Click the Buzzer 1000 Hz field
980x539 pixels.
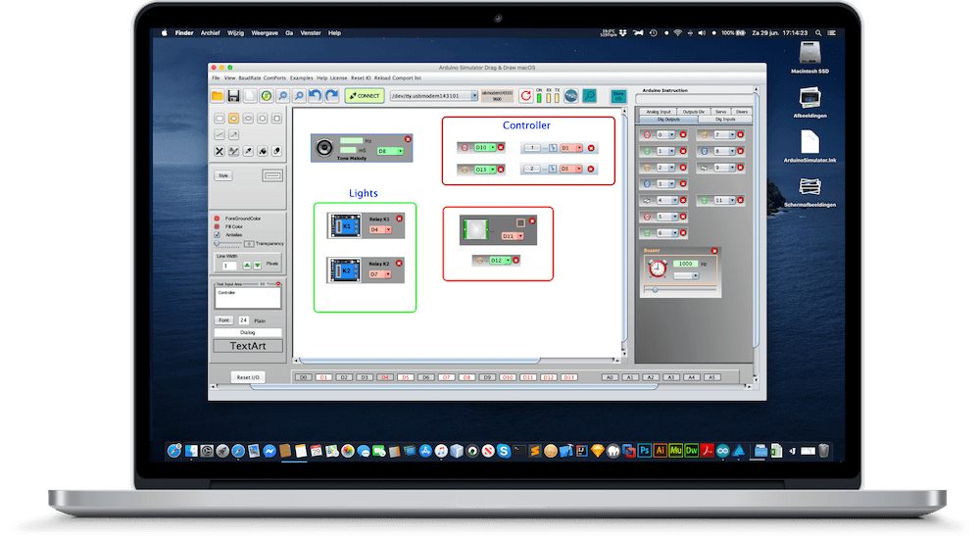tap(686, 264)
